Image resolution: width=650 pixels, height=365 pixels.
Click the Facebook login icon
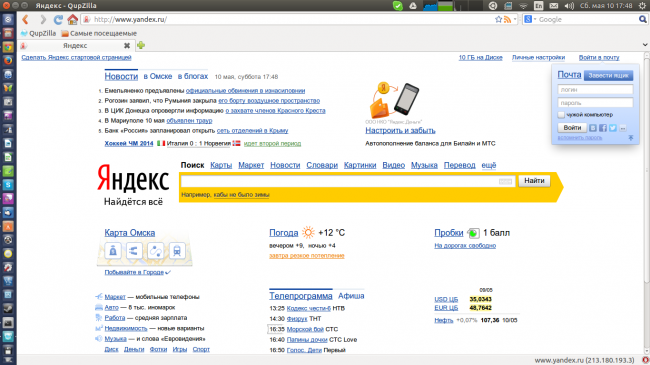pyautogui.click(x=603, y=128)
